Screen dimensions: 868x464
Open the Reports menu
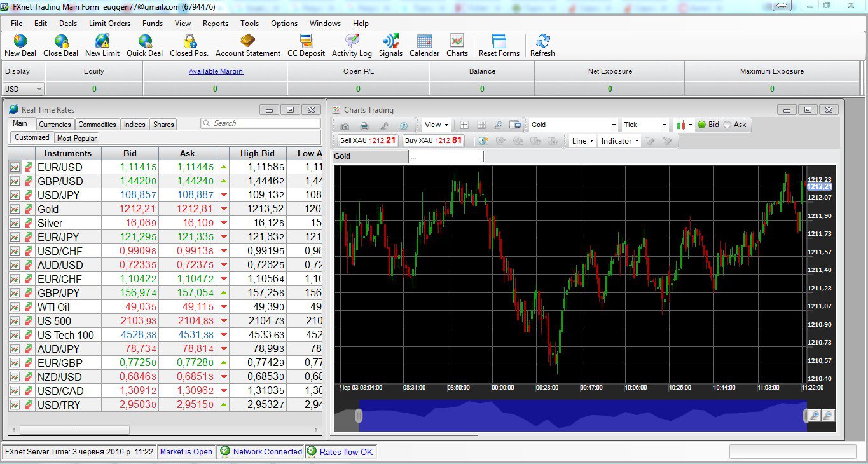[216, 24]
